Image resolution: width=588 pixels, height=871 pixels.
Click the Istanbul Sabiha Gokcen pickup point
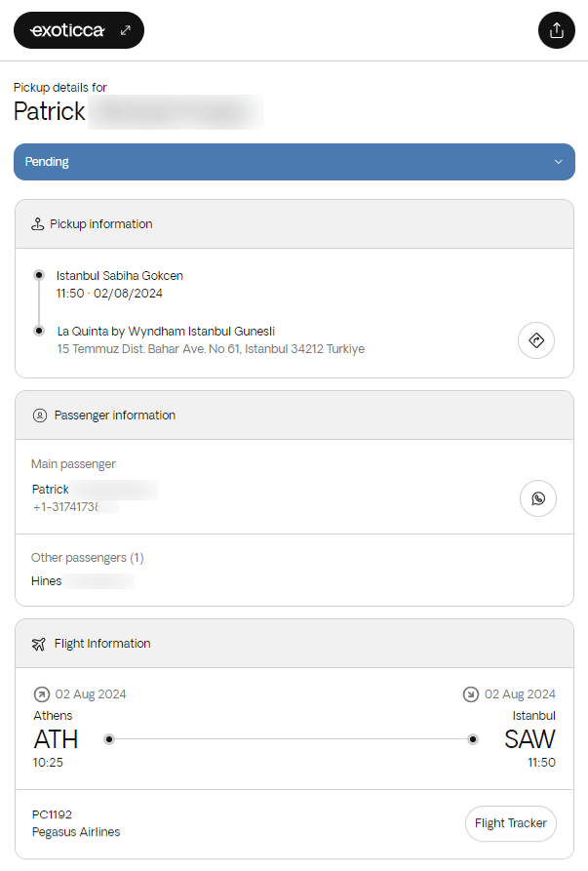click(x=120, y=276)
